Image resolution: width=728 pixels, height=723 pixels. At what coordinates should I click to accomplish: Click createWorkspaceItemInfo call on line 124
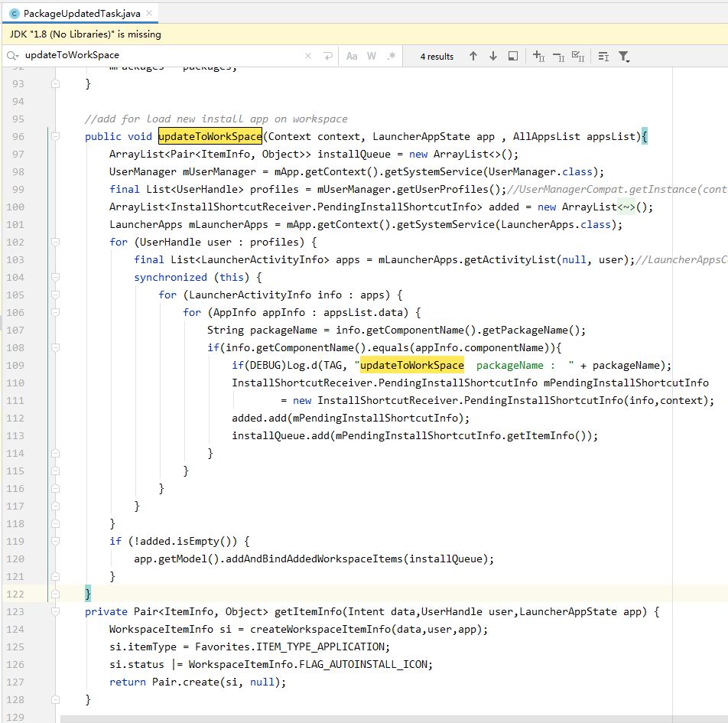(x=320, y=629)
